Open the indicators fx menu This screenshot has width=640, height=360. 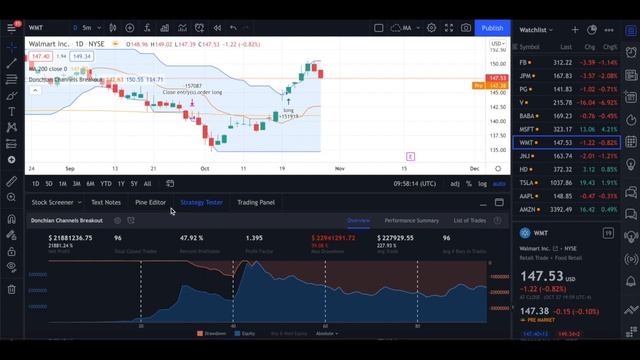click(147, 28)
